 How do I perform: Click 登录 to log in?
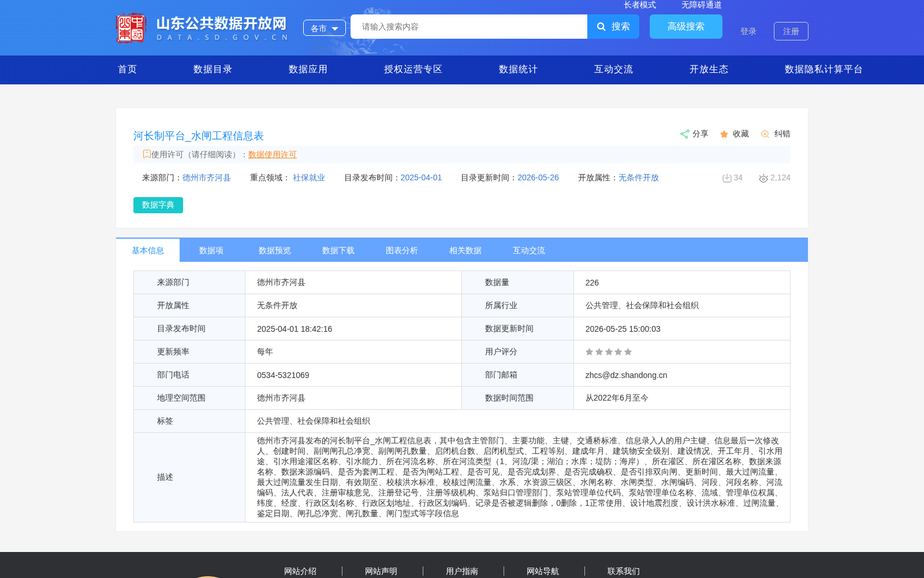pos(748,31)
